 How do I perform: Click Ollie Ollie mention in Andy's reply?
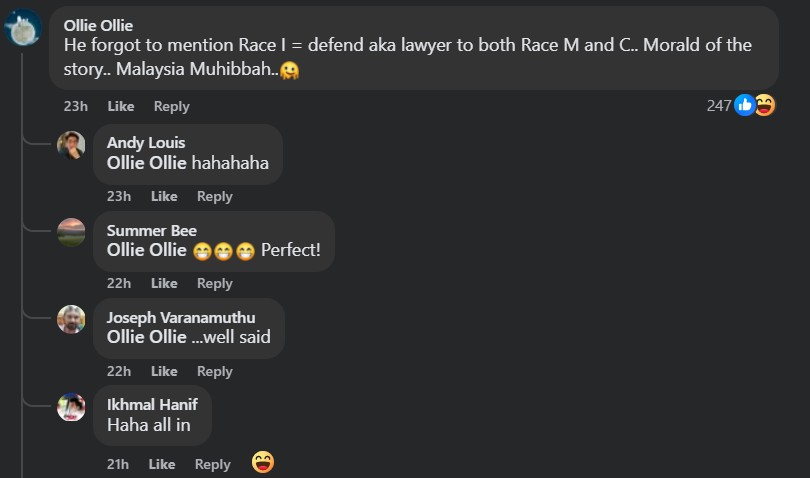click(x=147, y=163)
